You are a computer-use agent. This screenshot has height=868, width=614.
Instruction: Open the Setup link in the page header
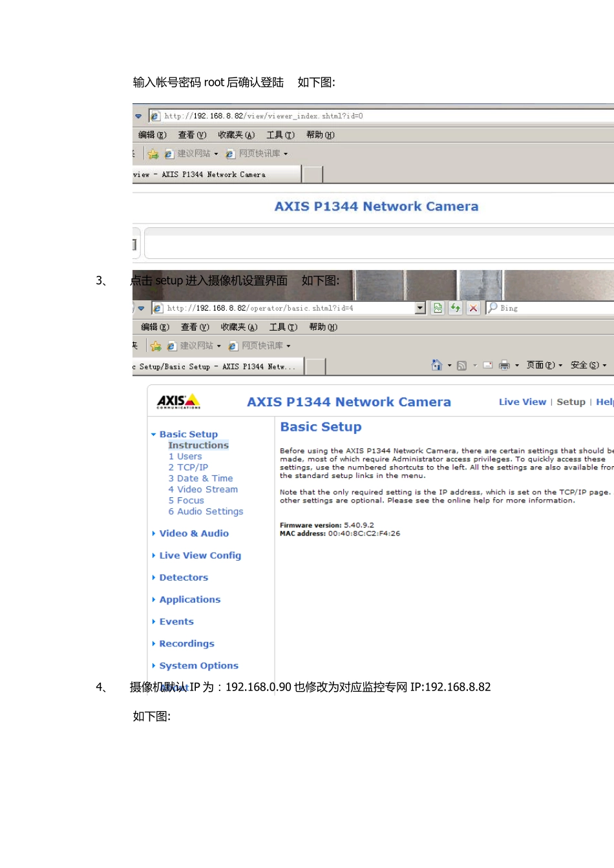571,402
